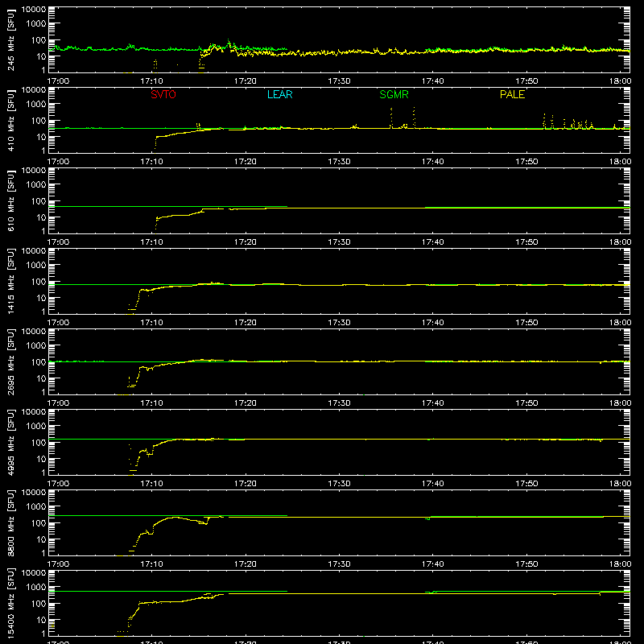
Task: Select the 1415 MHz [SFU] axis title
Action: pos(10,281)
